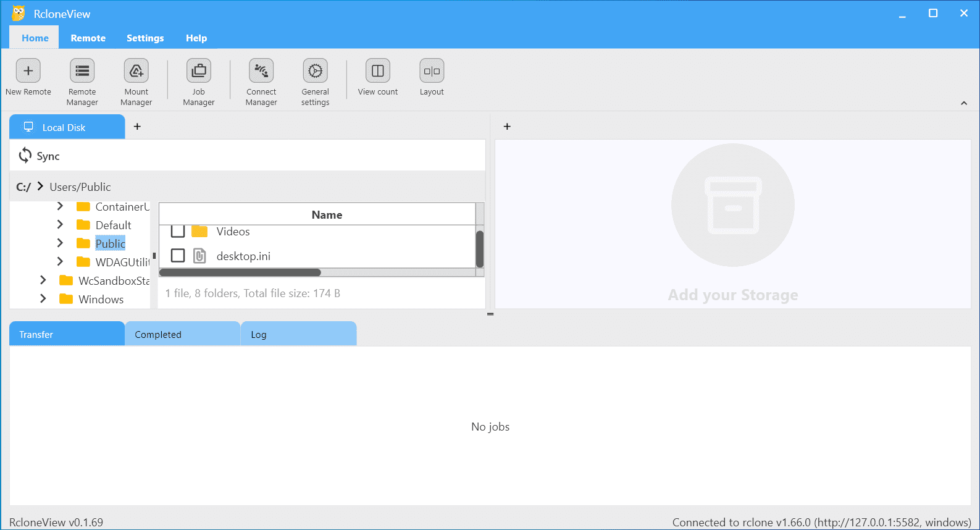
Task: Select Public folder name in tree
Action: click(x=111, y=243)
